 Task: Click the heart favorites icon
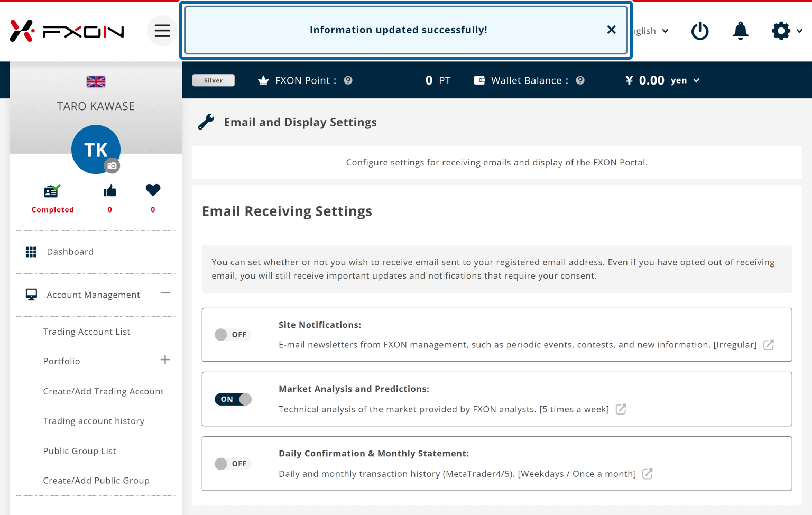(x=153, y=190)
